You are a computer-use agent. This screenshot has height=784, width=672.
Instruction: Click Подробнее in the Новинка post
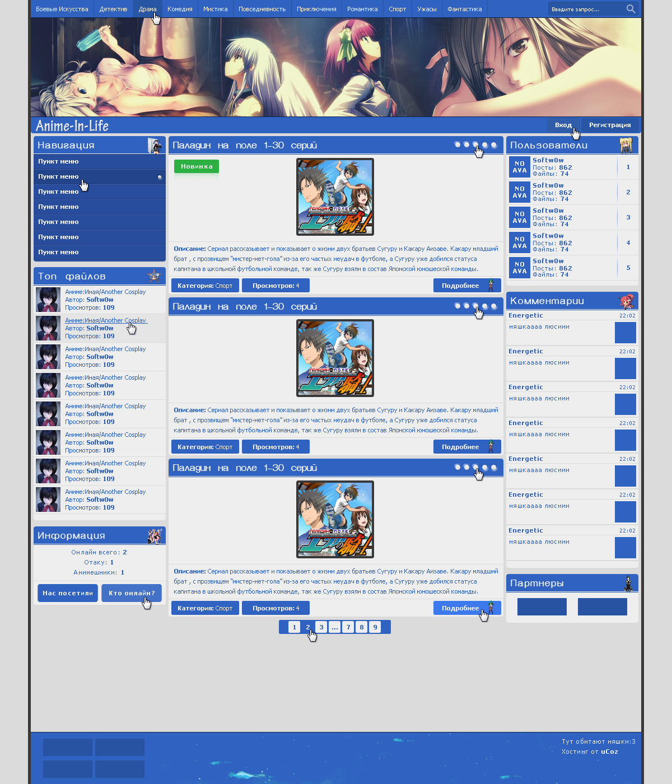pyautogui.click(x=467, y=286)
